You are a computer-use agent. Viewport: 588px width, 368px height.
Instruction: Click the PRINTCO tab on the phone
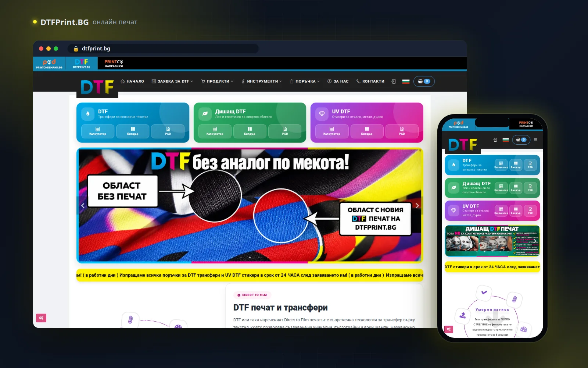(526, 124)
